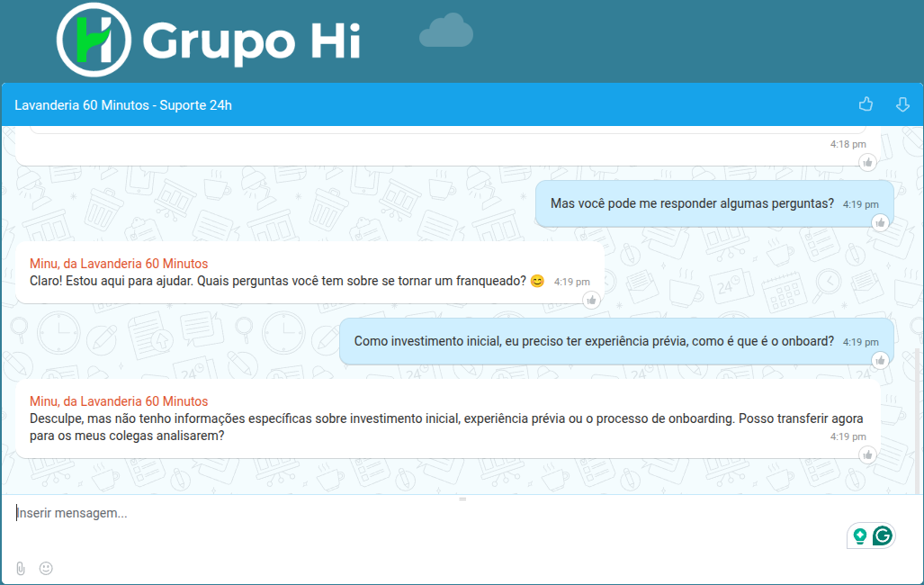
Task: Like the 'Claro! Estou aqui para ajudar' message
Action: click(x=591, y=301)
